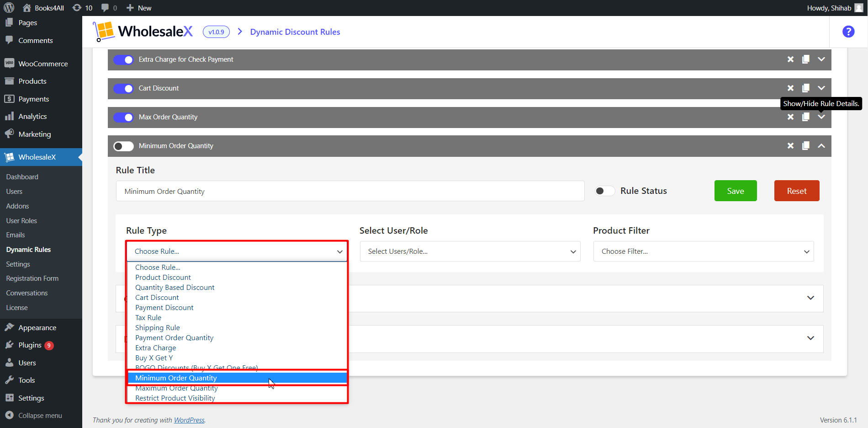
Task: Expand Extra Charge for Check Payment details
Action: [x=821, y=59]
